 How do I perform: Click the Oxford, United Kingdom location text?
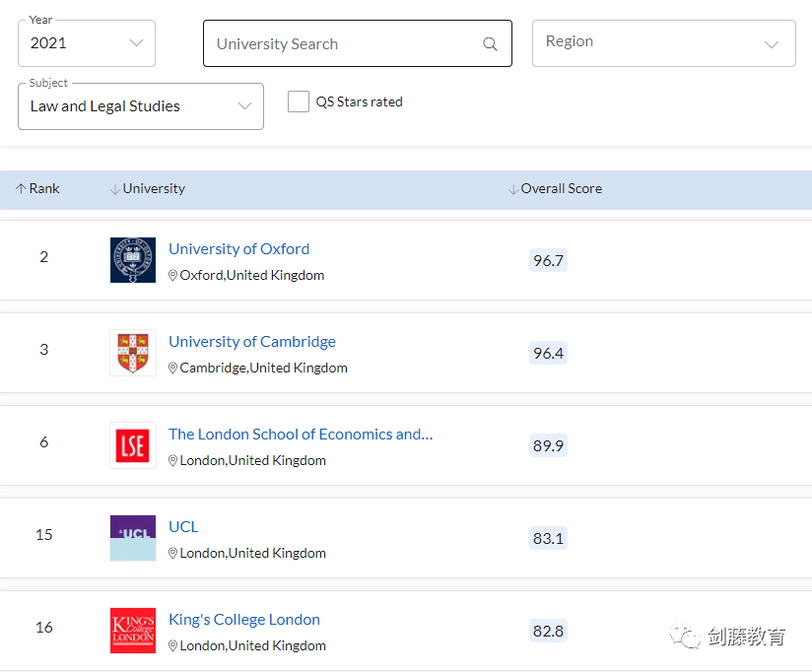(x=252, y=276)
